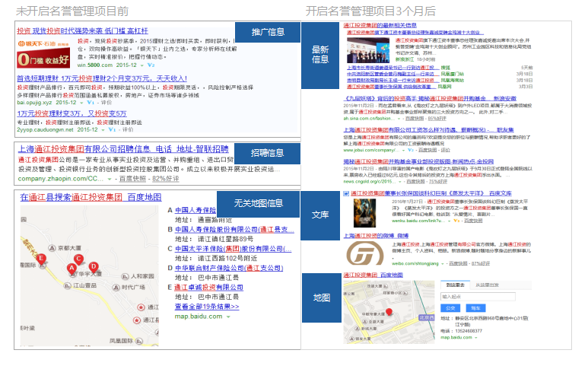Expand the arrow after ah.sina.com.cn/fashion

tap(399, 119)
